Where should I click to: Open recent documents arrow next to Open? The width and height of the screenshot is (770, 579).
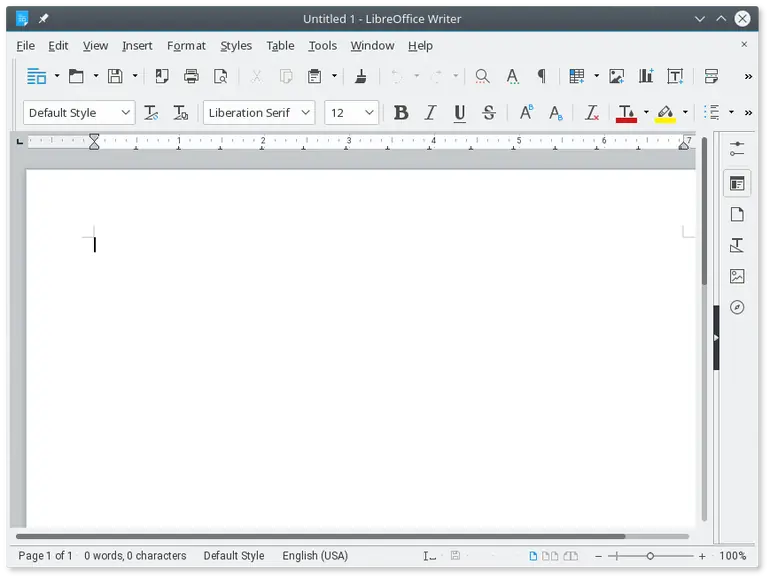pos(96,76)
